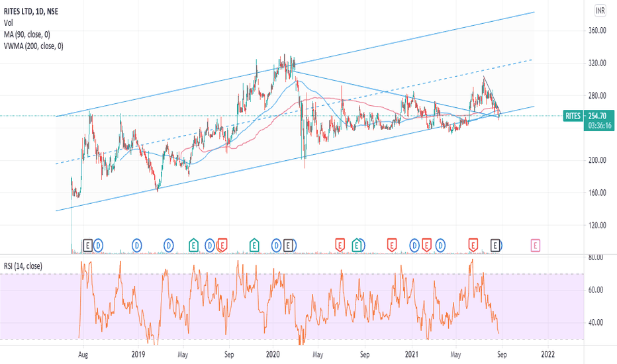Open the black earnings marker before Sep 2021
Image resolution: width=617 pixels, height=364 pixels.
[x=495, y=246]
